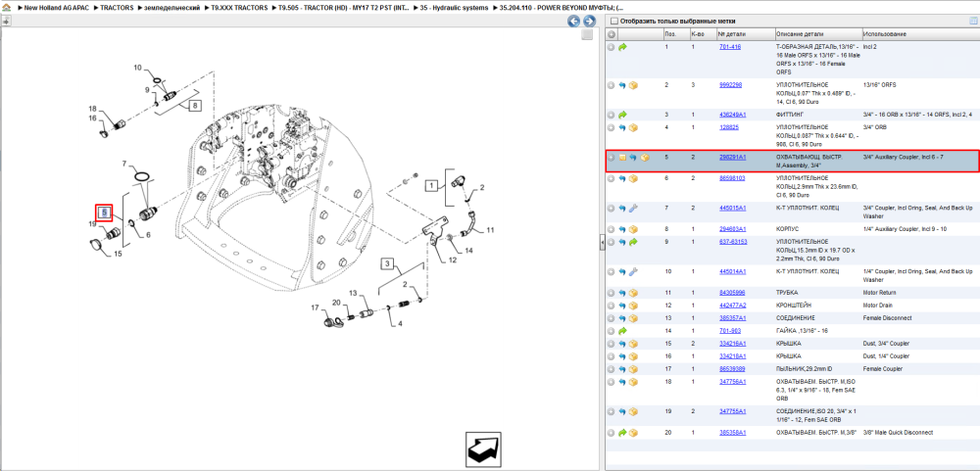
Task: Toggle selection circle for row 84305996
Action: pyautogui.click(x=612, y=293)
